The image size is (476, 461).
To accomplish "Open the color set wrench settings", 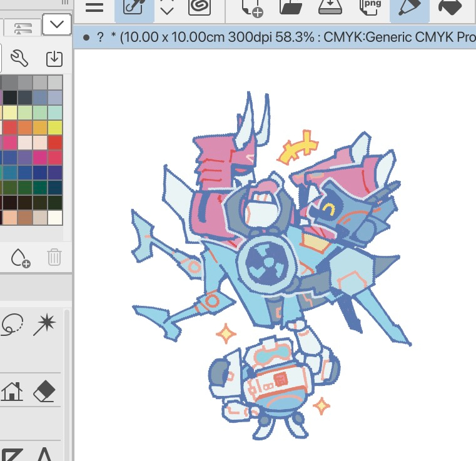I will [x=19, y=59].
